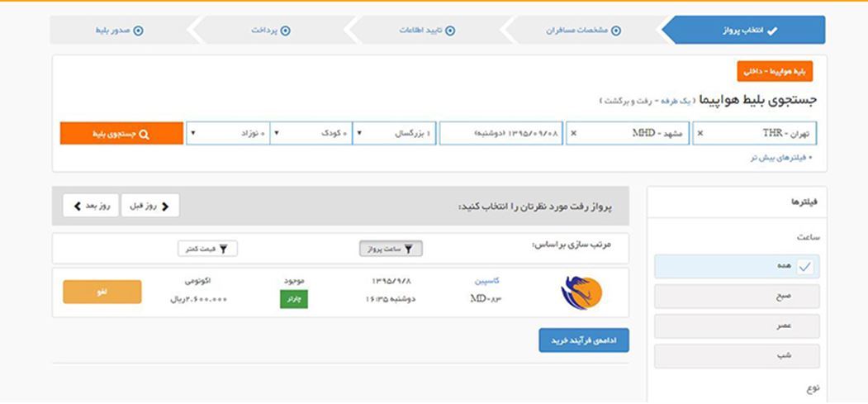The image size is (868, 404).
Task: Click the flight time دوشنبه ۱۶:۳۵
Action: (x=391, y=299)
